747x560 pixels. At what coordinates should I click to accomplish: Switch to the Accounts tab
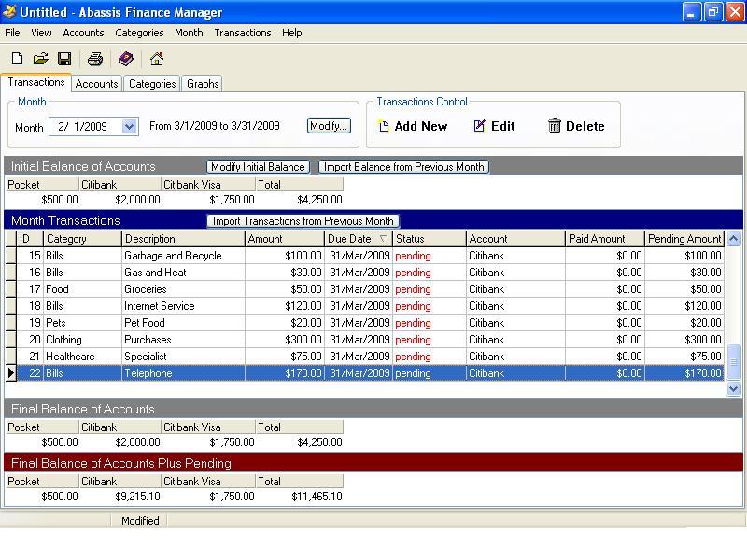click(x=97, y=83)
